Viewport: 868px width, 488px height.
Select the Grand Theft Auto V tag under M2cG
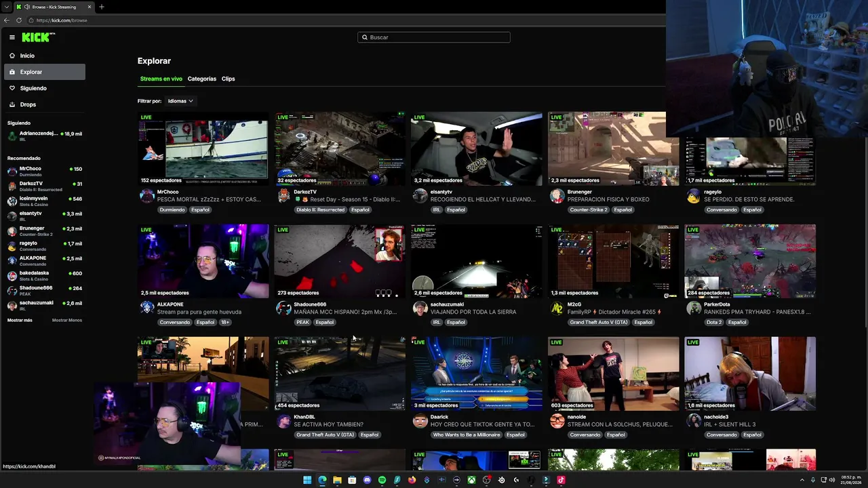point(598,323)
